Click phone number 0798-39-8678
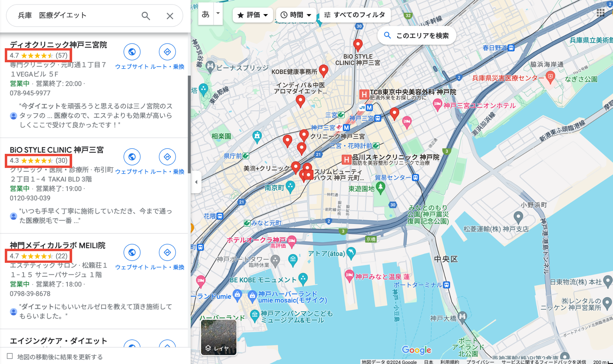 (30, 294)
